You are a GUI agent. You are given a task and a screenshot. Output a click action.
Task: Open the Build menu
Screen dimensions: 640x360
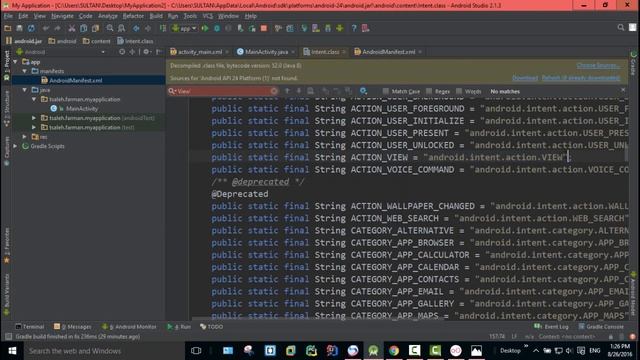pyautogui.click(x=156, y=16)
